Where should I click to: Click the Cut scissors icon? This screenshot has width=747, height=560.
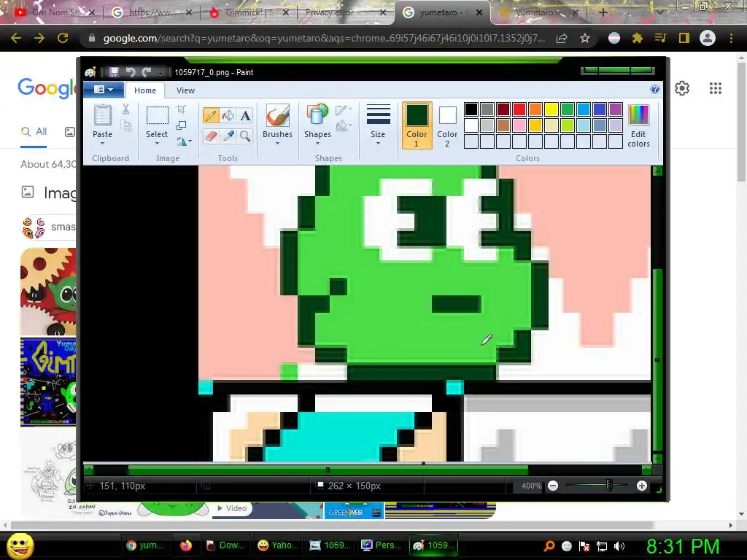125,109
